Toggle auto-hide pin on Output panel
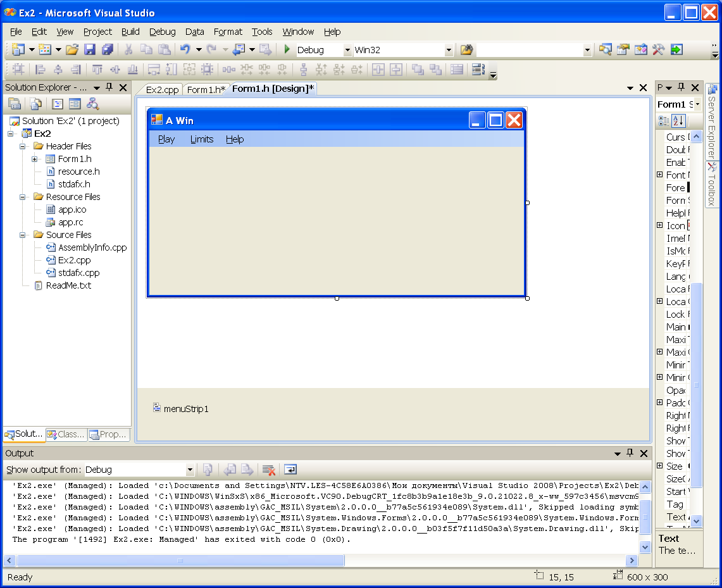Screen dimensions: 722x588 [x=630, y=453]
